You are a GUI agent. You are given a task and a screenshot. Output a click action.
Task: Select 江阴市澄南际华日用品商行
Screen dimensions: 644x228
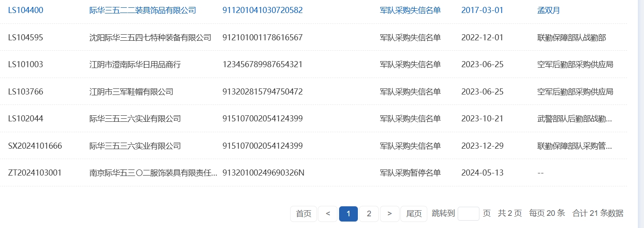coord(135,65)
